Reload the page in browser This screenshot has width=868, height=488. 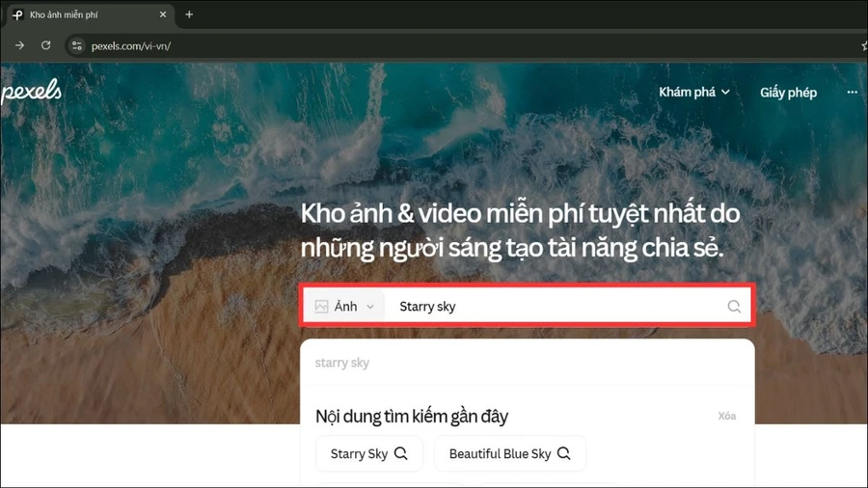tap(46, 45)
